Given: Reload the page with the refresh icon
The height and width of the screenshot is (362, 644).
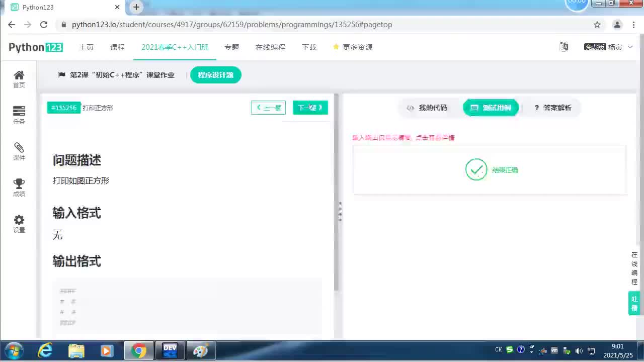Looking at the screenshot, I should pos(43,24).
